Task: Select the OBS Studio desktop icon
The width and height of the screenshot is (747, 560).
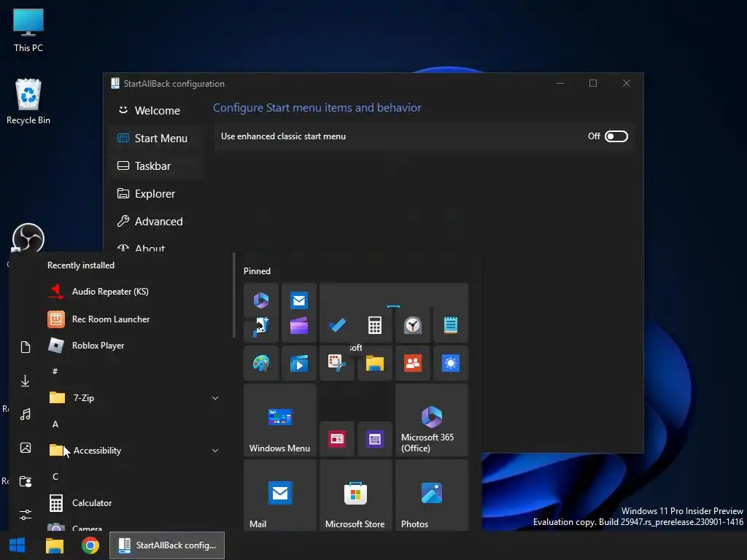Action: (28, 238)
